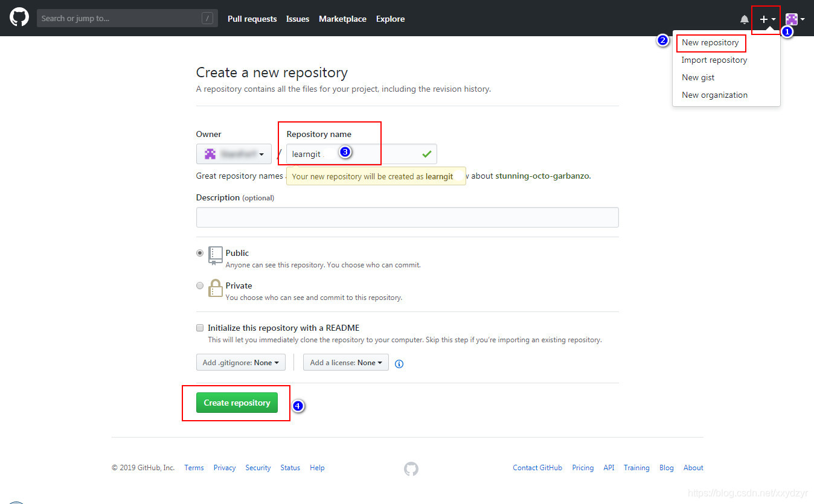Click the Create repository button
814x504 pixels.
pos(237,403)
